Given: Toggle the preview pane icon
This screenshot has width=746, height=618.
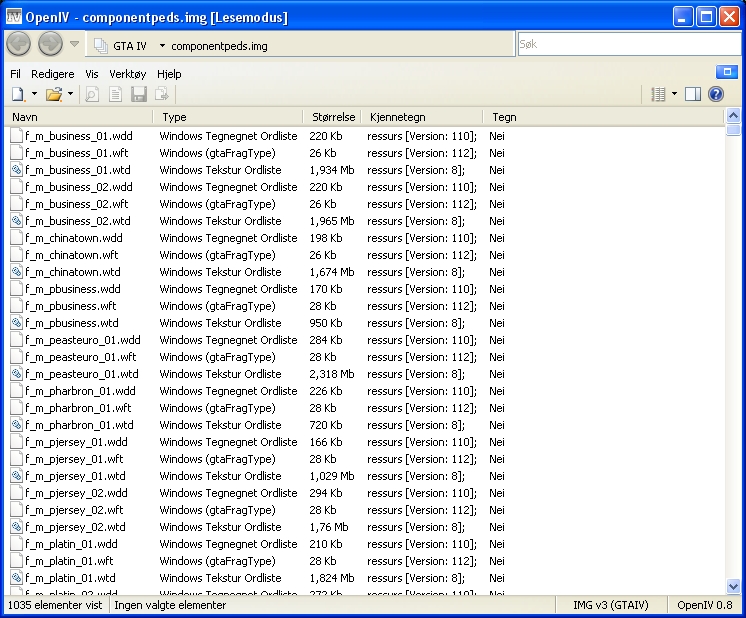Looking at the screenshot, I should (x=693, y=94).
